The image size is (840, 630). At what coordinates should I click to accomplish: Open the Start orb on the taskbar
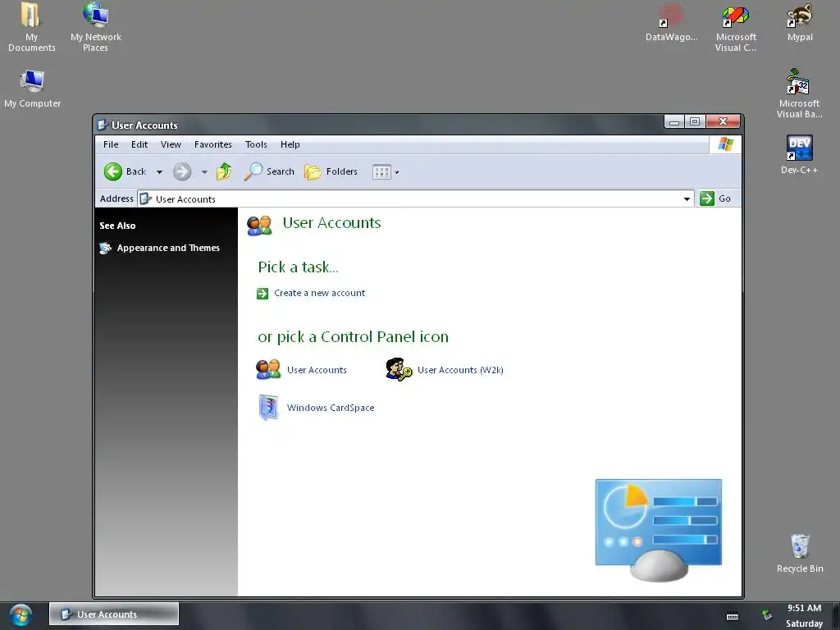pyautogui.click(x=21, y=615)
